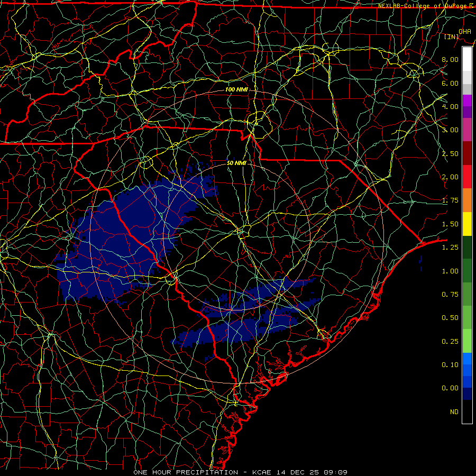
Task: Click the white swatch in the legend
Action: click(x=467, y=59)
